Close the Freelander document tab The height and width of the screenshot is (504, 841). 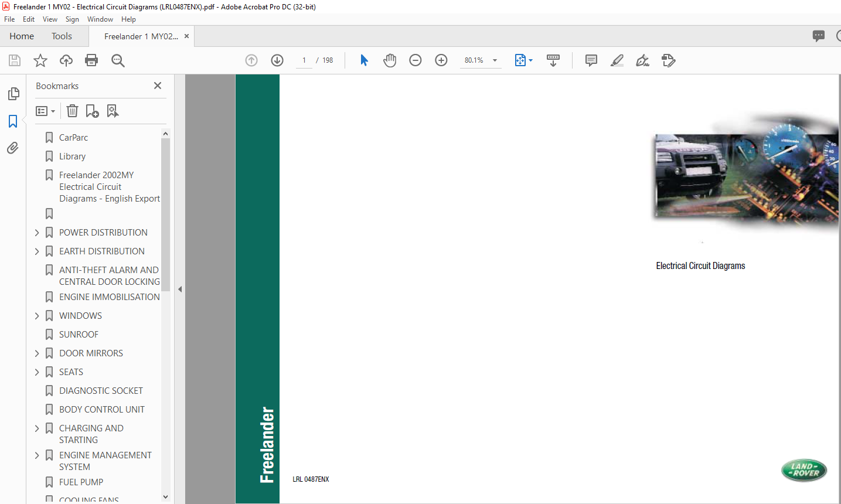point(186,36)
